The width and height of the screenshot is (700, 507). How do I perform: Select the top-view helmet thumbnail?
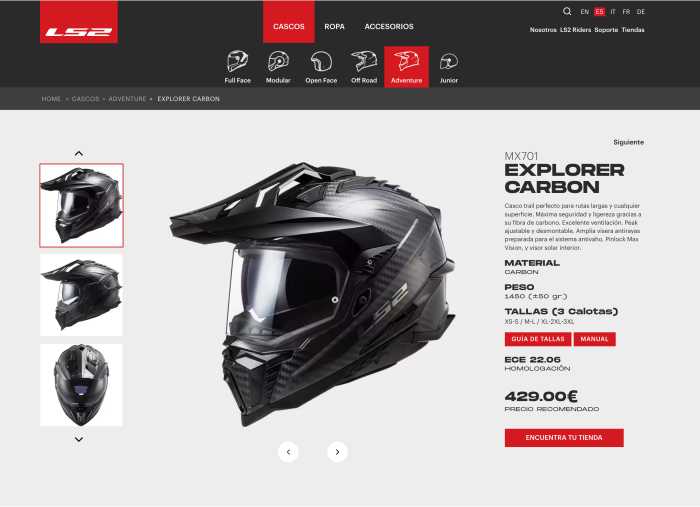(81, 385)
